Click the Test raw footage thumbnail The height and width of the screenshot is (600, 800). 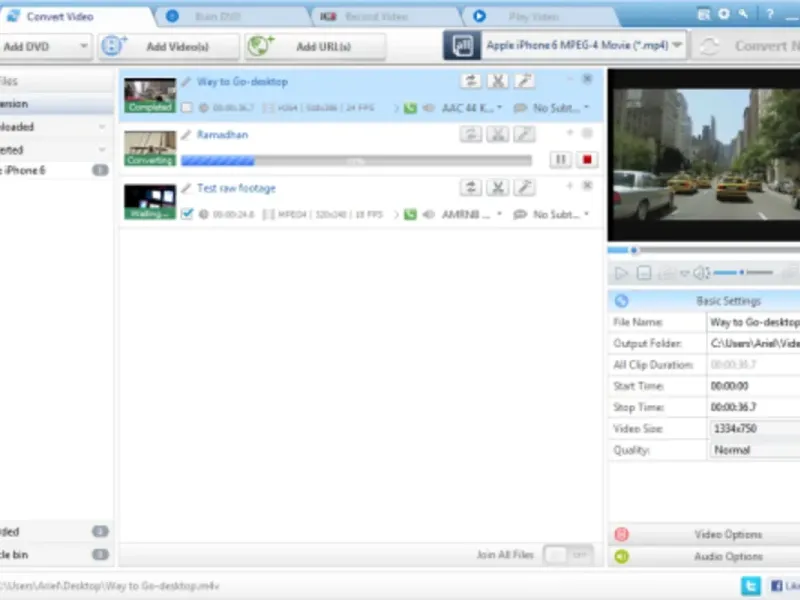pos(150,202)
